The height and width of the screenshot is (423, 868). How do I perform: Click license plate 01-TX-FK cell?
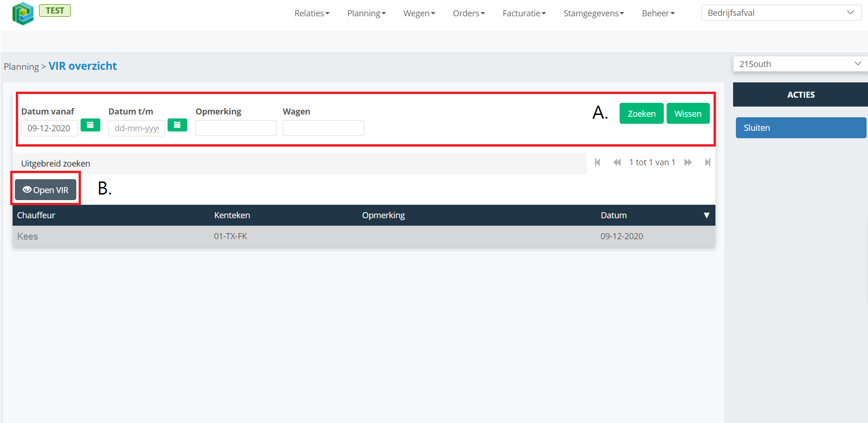click(x=231, y=236)
